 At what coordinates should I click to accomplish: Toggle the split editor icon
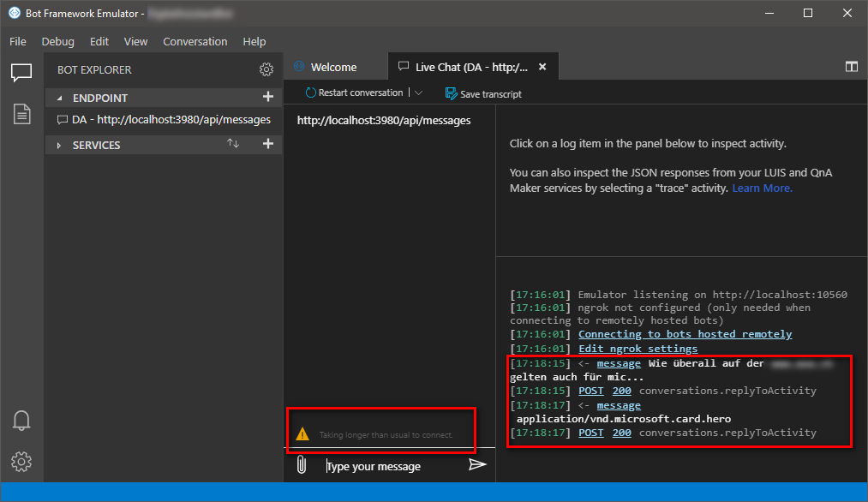(x=852, y=67)
